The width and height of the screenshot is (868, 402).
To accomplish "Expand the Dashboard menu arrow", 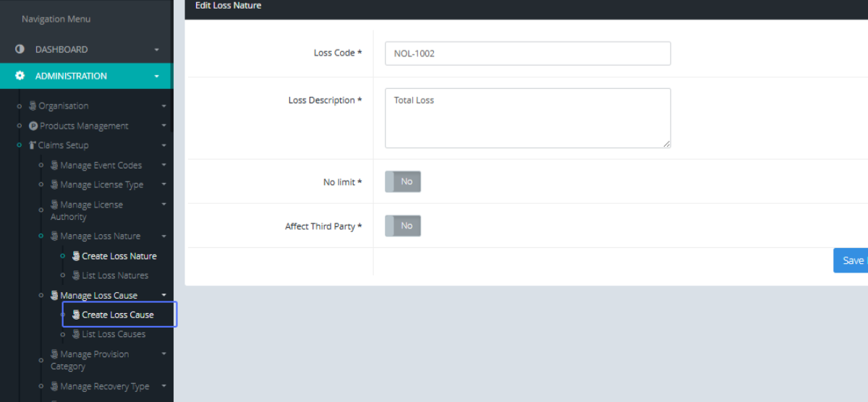I will [x=157, y=50].
